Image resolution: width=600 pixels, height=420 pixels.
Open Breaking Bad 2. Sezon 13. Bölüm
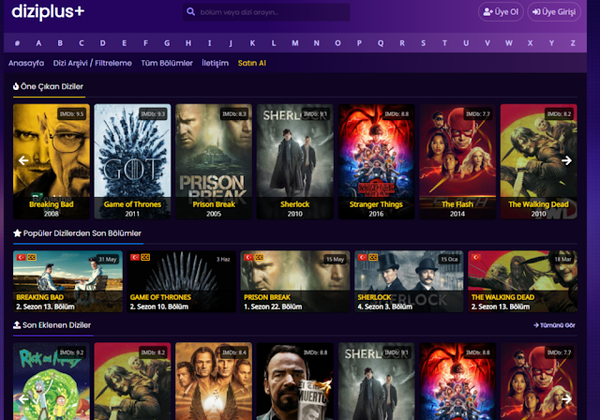coord(68,281)
